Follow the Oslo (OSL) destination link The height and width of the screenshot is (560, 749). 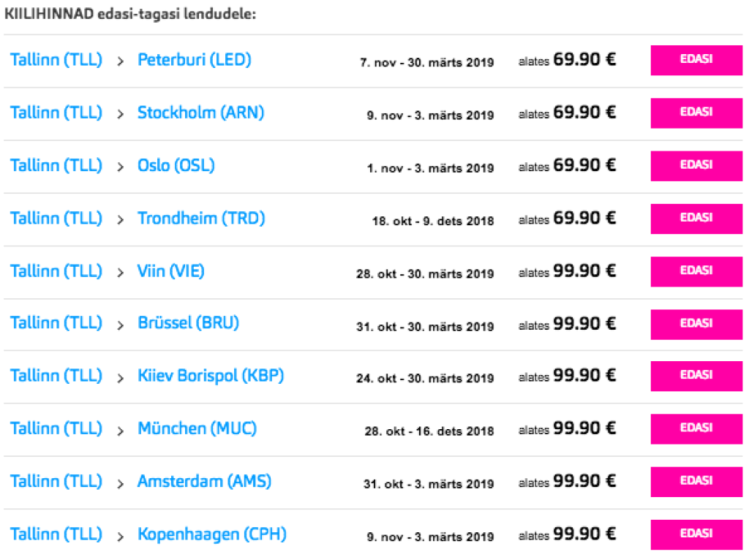coord(176,165)
